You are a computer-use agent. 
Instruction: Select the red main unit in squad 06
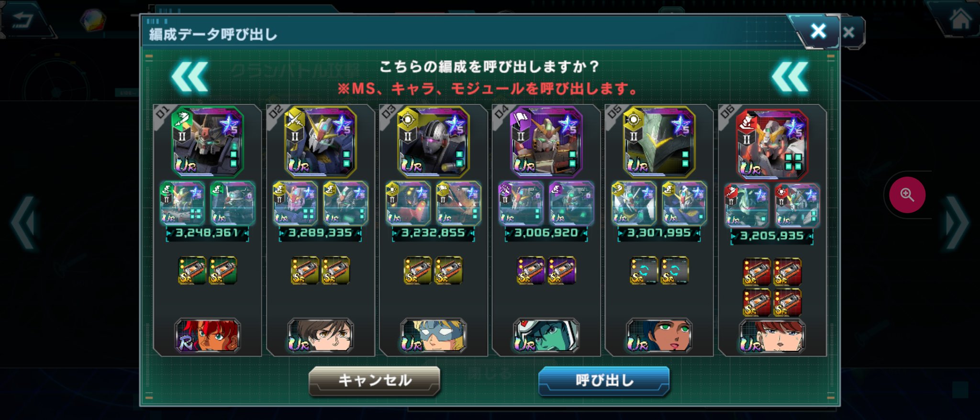click(772, 143)
